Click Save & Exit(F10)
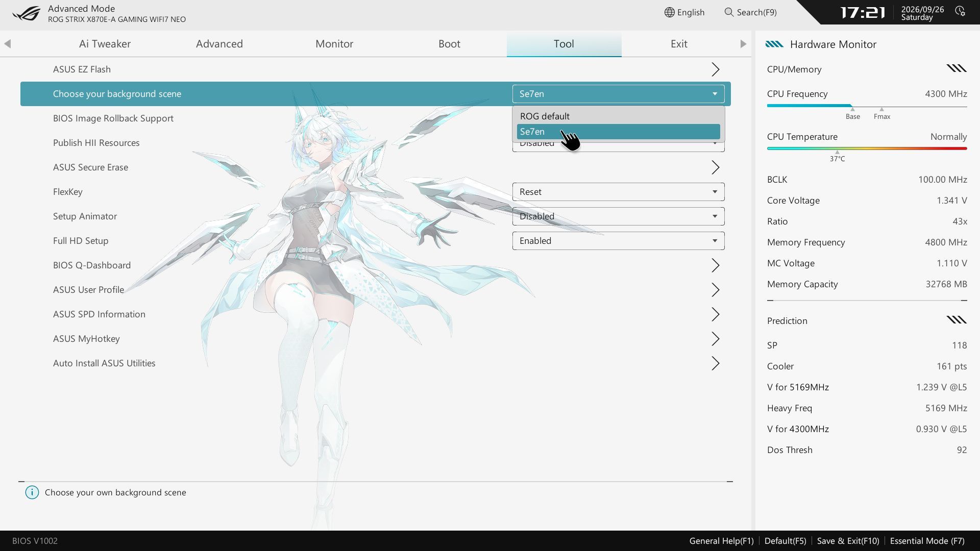 [x=848, y=541]
